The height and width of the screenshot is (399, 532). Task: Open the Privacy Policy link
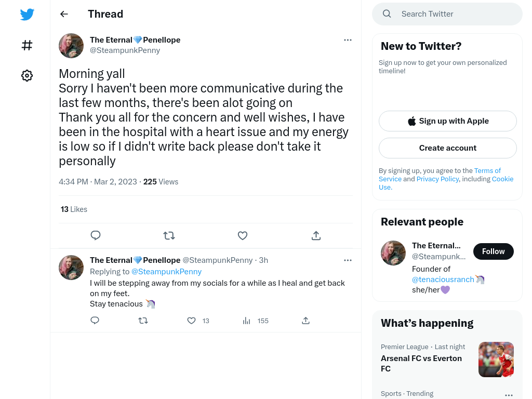437,179
